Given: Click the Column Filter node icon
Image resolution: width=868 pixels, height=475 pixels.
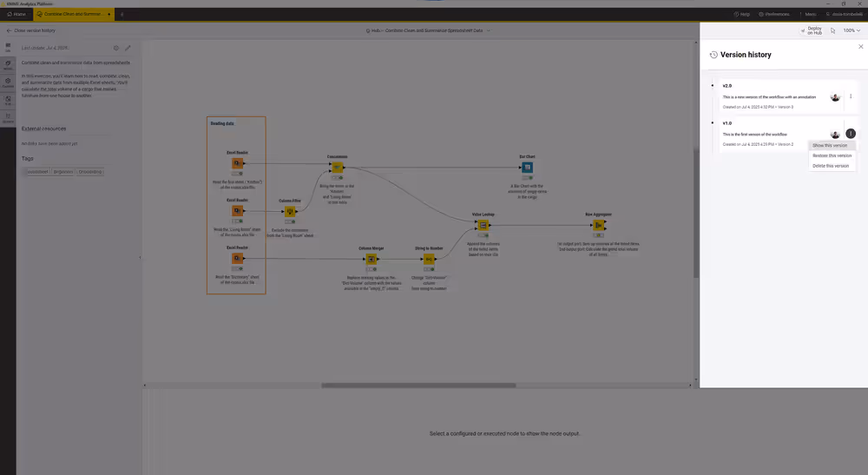Looking at the screenshot, I should (290, 211).
